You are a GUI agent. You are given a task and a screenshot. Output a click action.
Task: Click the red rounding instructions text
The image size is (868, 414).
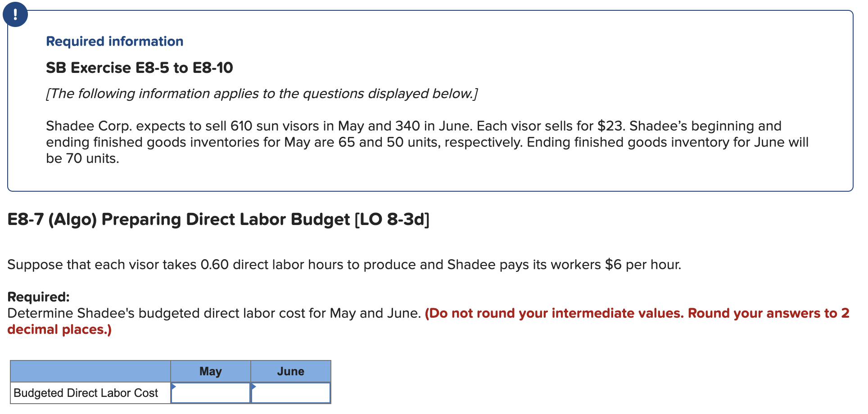point(630,313)
